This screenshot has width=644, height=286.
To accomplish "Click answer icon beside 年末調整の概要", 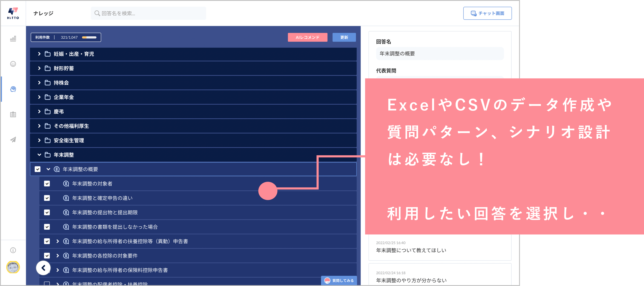I will (x=57, y=169).
